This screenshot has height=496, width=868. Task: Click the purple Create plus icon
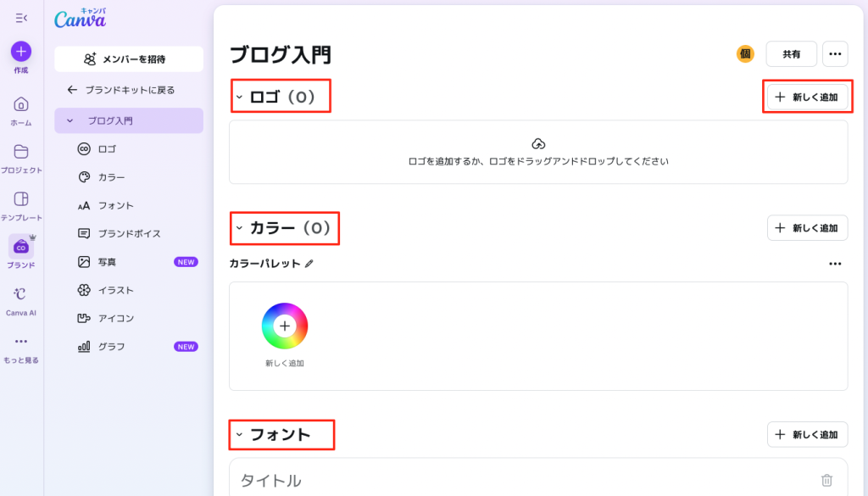coord(21,51)
